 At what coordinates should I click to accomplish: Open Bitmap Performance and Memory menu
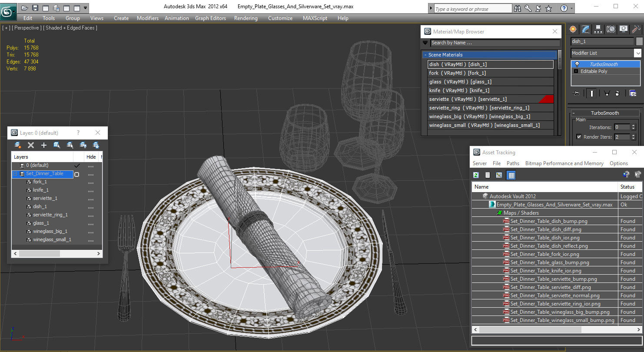coord(564,163)
